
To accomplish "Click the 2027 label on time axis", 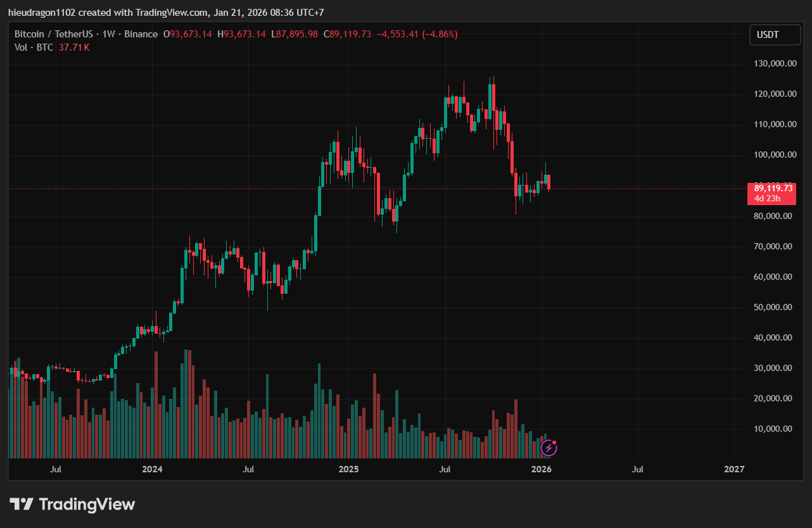I will [x=734, y=470].
